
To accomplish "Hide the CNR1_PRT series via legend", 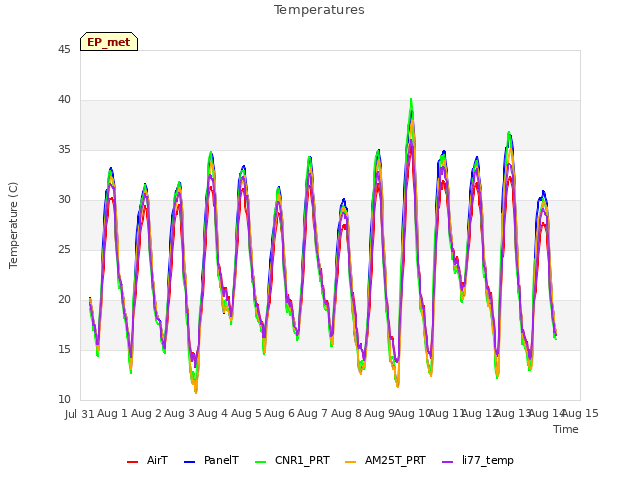I will (x=292, y=461).
